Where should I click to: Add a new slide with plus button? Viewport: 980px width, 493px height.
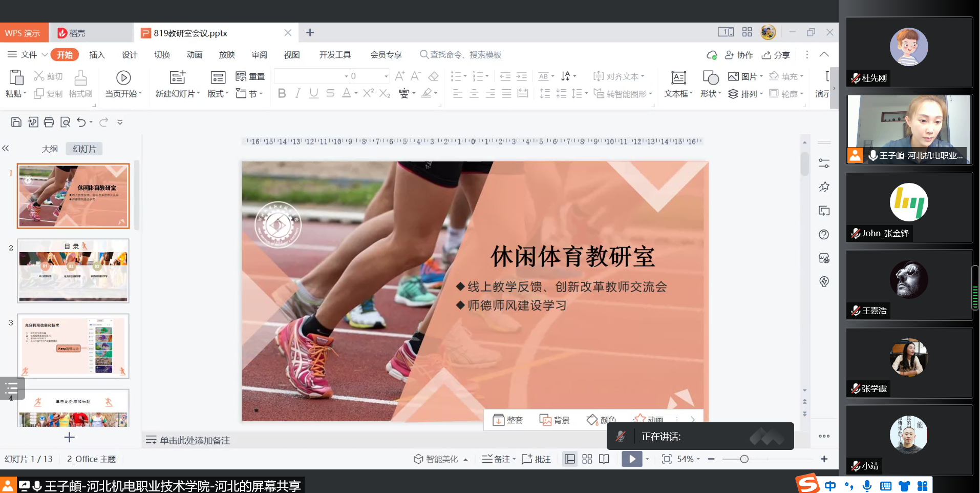(70, 437)
